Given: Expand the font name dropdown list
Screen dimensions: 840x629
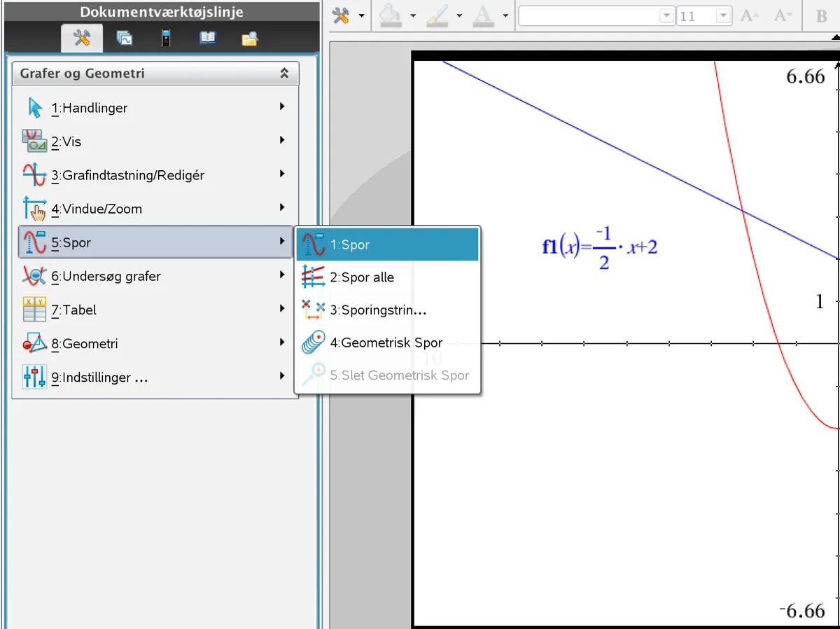Looking at the screenshot, I should pos(666,15).
